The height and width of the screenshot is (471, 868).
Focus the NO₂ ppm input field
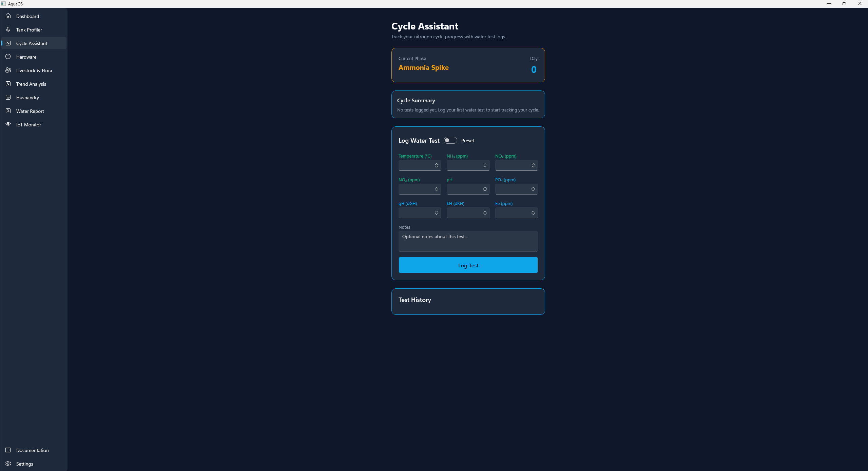point(512,165)
